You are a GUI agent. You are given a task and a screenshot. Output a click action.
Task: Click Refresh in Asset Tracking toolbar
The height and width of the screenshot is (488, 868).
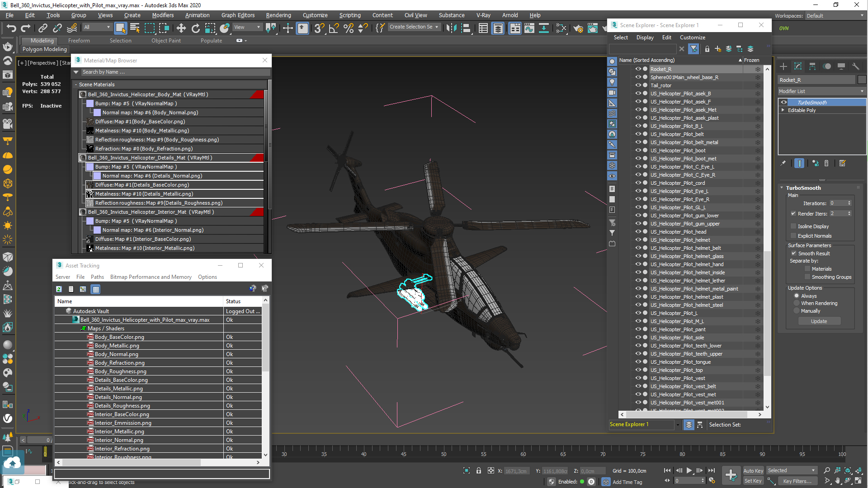[x=59, y=289]
